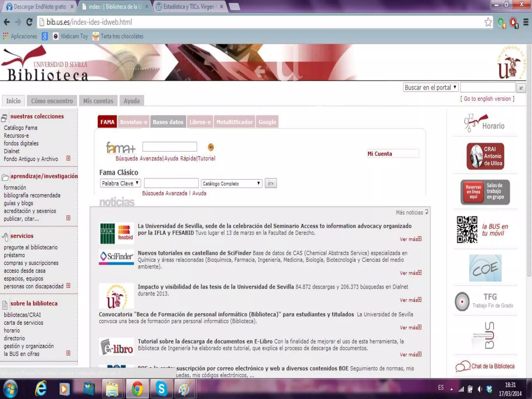Launch Skype from the taskbar
532x399 pixels.
pos(161,389)
